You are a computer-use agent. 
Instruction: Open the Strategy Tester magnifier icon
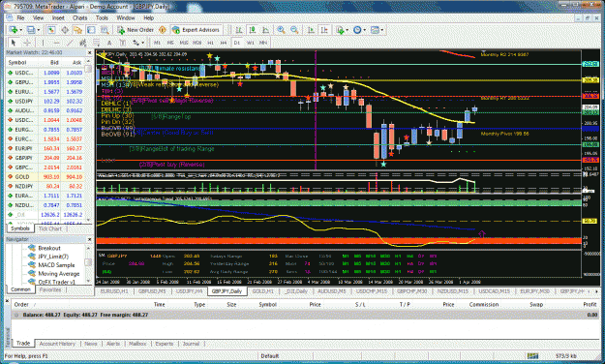click(105, 30)
